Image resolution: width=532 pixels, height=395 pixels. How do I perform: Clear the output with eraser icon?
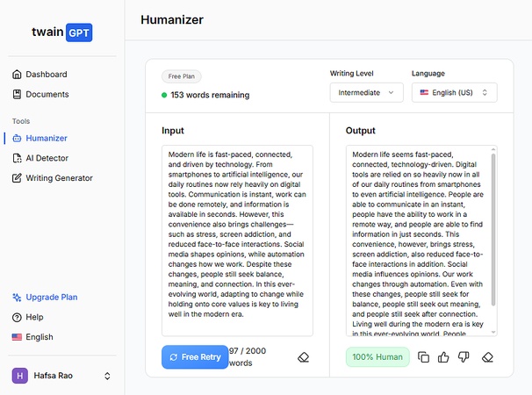(487, 357)
